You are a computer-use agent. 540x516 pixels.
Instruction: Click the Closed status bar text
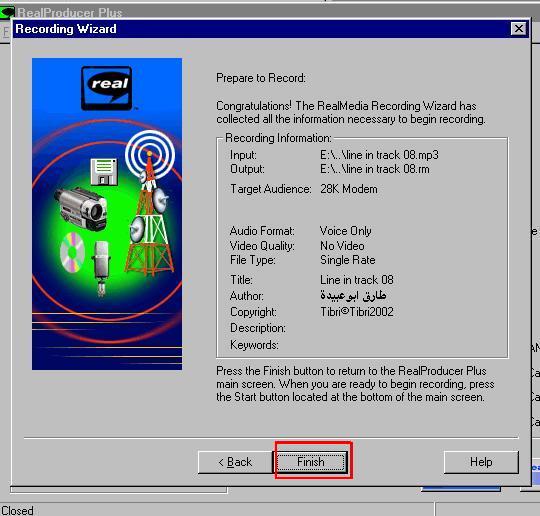17,510
